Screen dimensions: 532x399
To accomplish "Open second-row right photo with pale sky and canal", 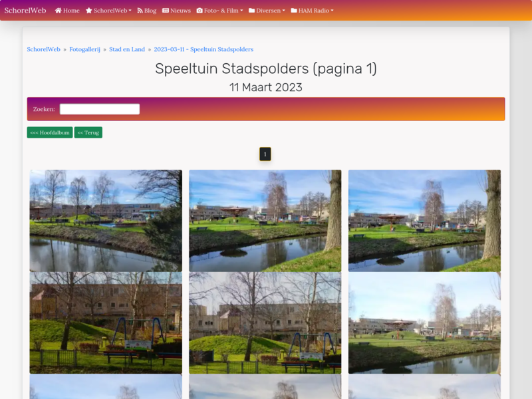I will coord(424,323).
